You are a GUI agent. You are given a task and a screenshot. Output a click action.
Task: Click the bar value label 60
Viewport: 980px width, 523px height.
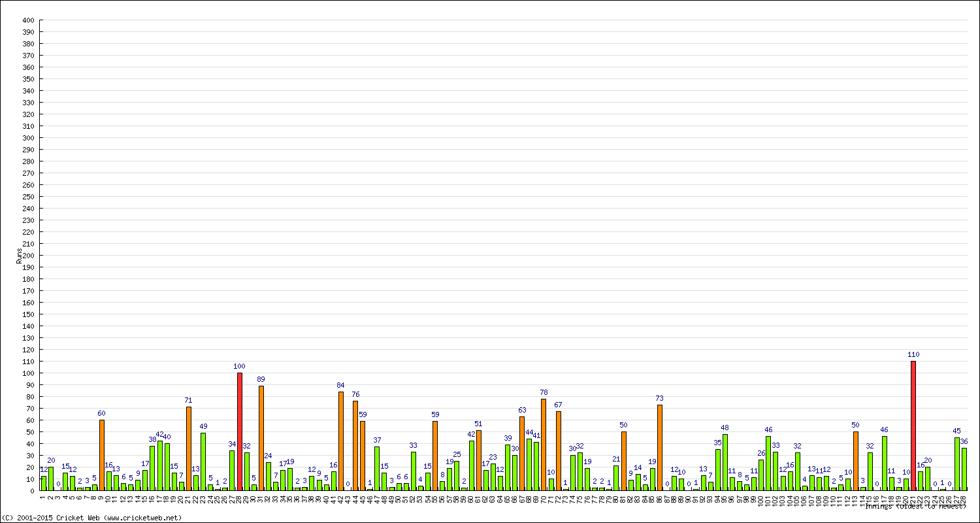coord(101,413)
